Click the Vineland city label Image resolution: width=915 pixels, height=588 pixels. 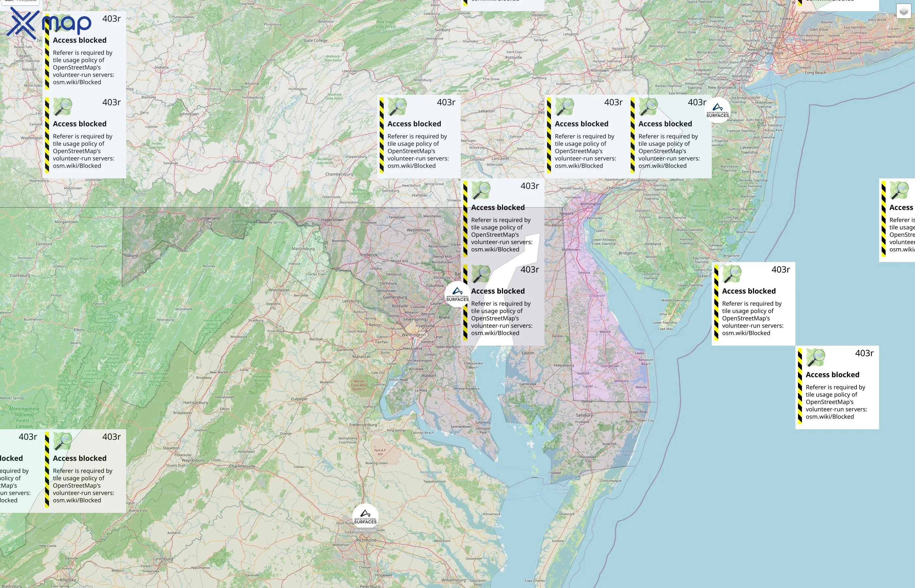click(x=653, y=244)
